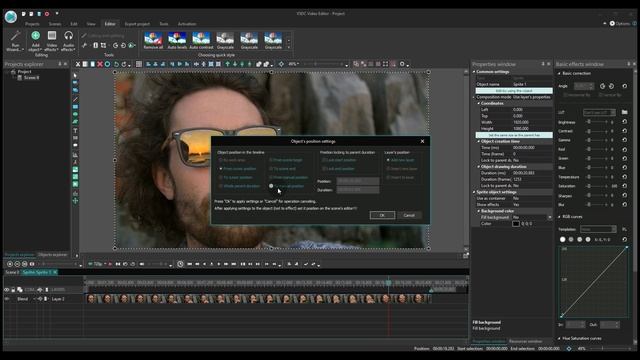Click the LUT folder browse icon
This screenshot has height=360, width=640.
click(624, 112)
